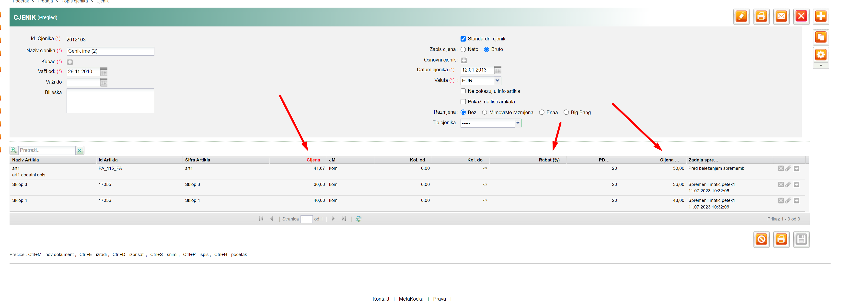868x306 pixels.
Task: Select the Neto radio button
Action: point(463,49)
